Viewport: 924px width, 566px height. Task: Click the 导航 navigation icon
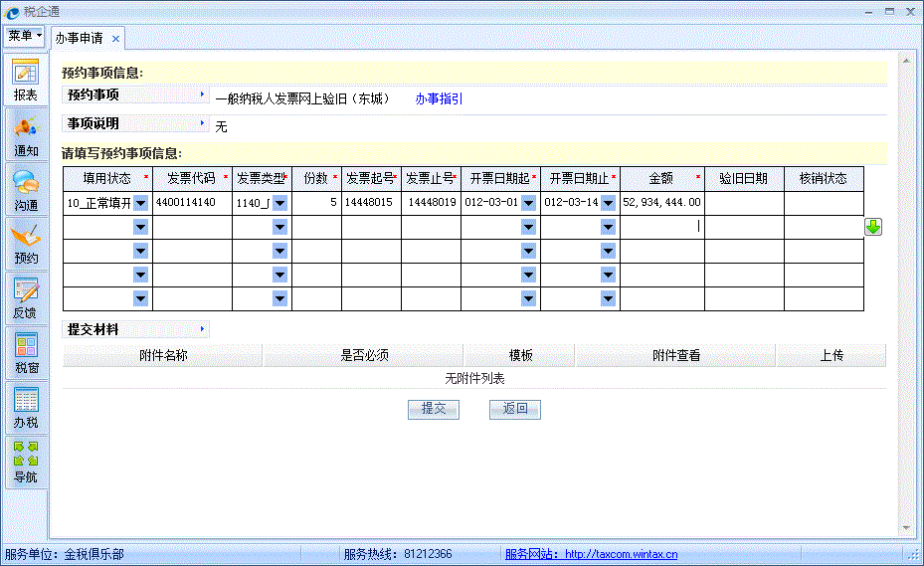(25, 463)
